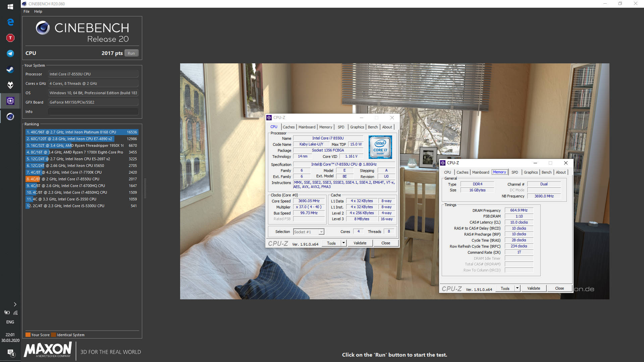Select ranking entry Core i5-5300U
The width and height of the screenshot is (644, 362).
pyautogui.click(x=82, y=206)
